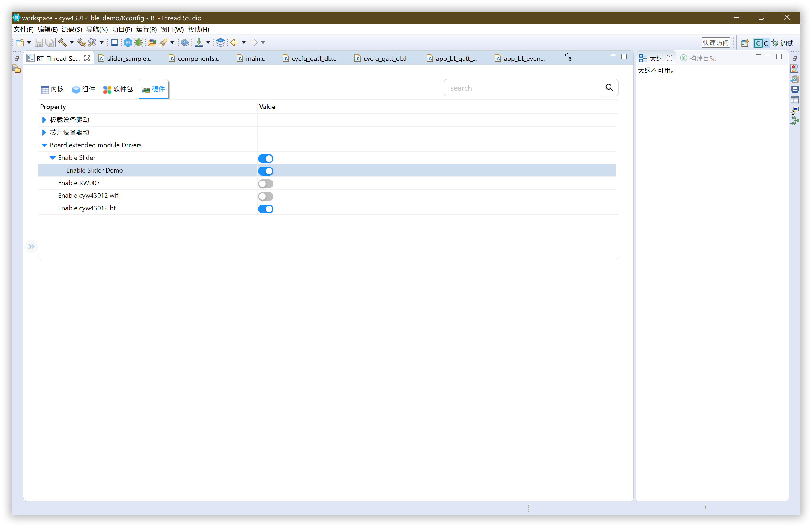
Task: Expand the collapsed panel double-chevron button
Action: 32,247
